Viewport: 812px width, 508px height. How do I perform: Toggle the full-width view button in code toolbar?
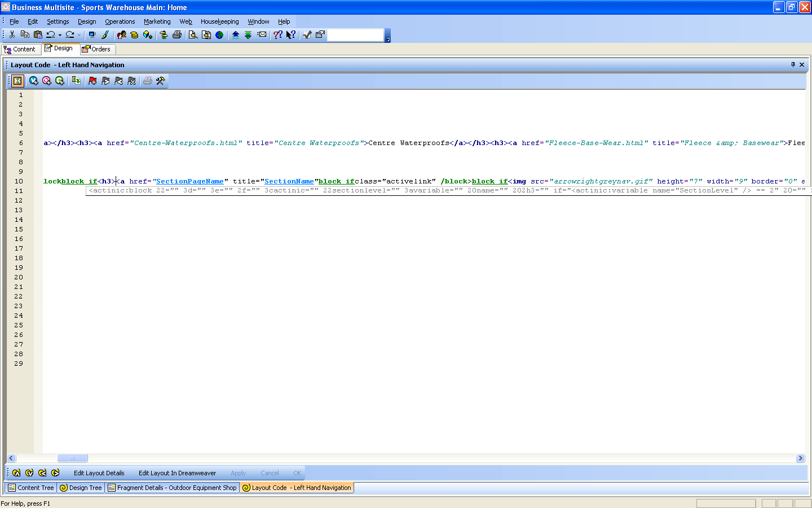[x=17, y=81]
